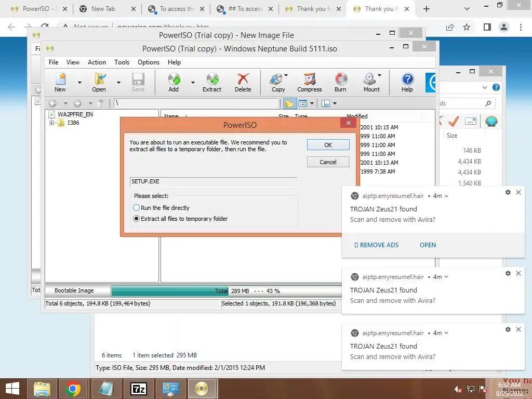Click OPEN on the notification

428,245
